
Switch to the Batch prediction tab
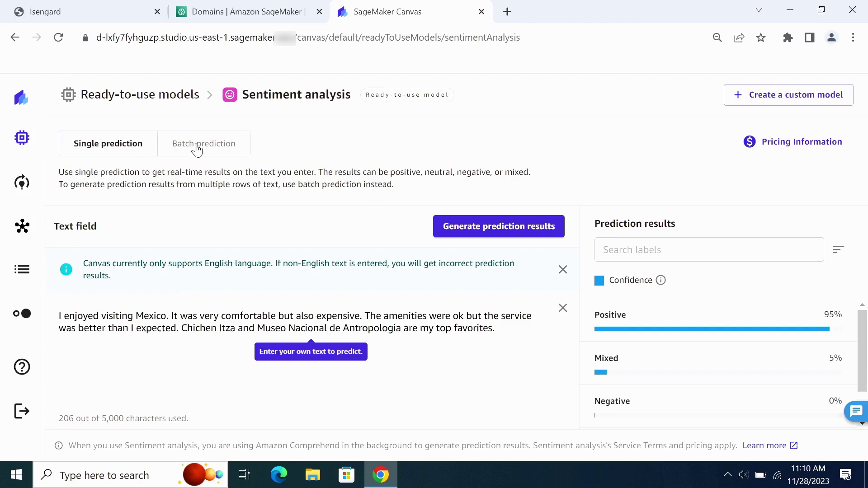[204, 144]
